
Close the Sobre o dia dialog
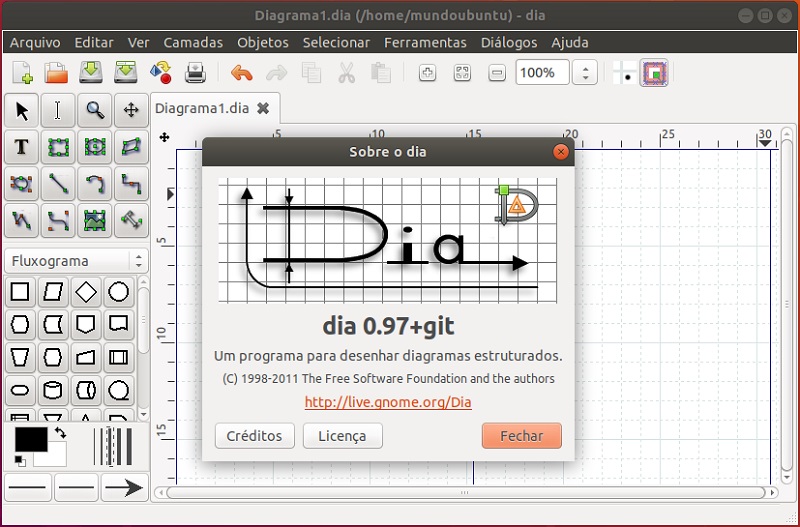click(560, 152)
